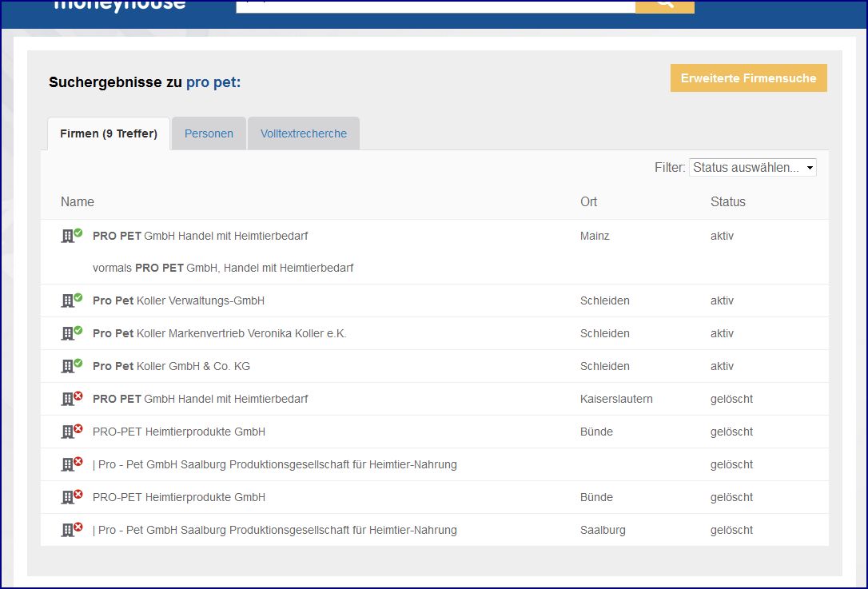Open the Pro Pet Koller Verwaltungs-GmbH link
The width and height of the screenshot is (868, 589).
click(178, 300)
